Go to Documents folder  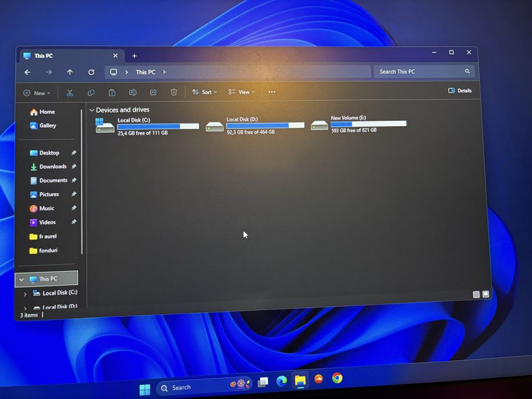(48, 181)
